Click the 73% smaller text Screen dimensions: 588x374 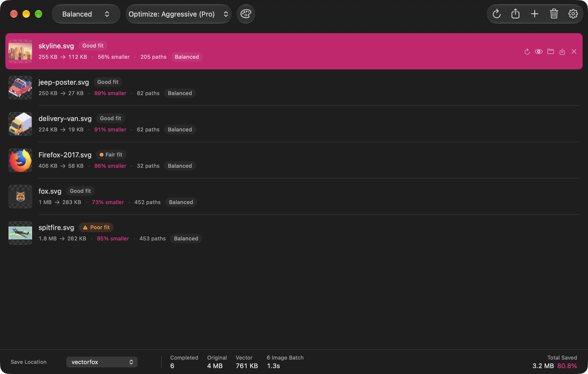point(108,202)
